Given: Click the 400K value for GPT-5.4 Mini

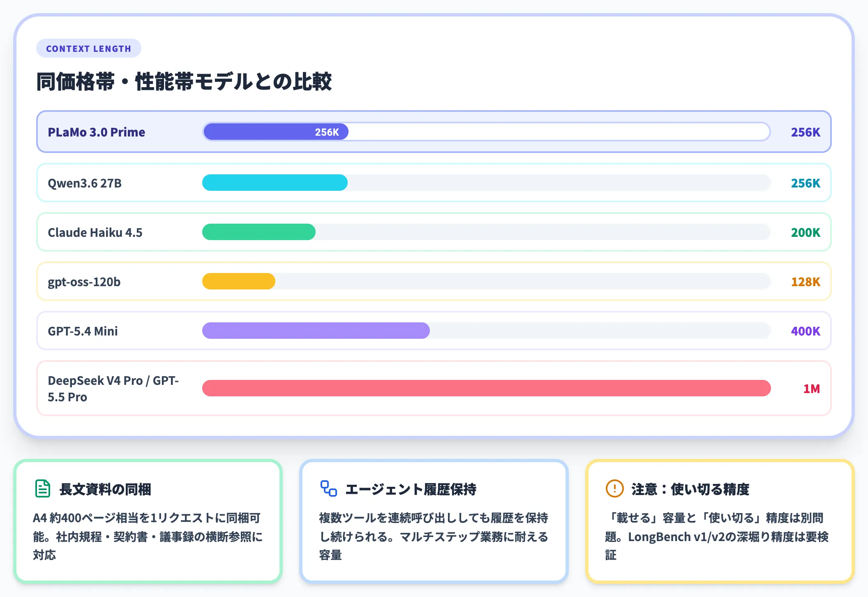Looking at the screenshot, I should pos(806,331).
